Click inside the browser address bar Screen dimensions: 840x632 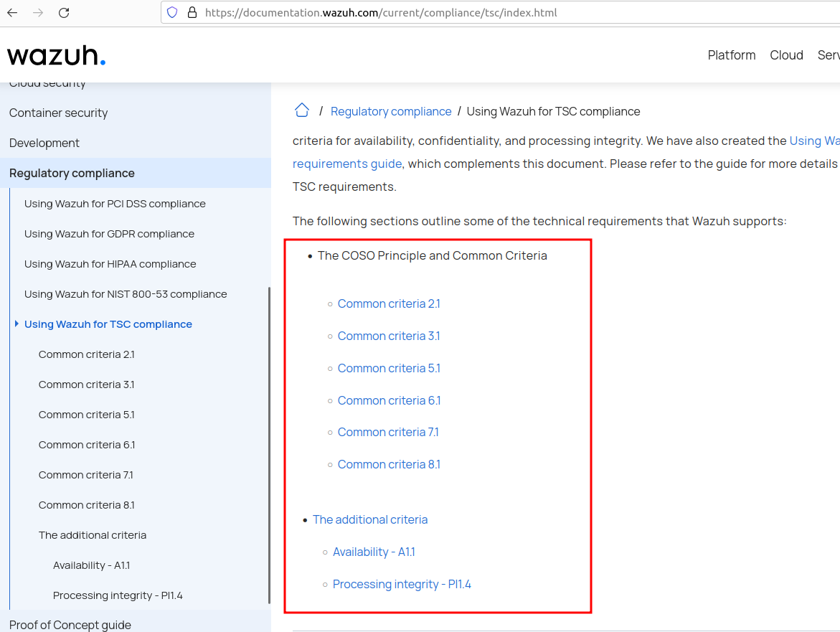point(430,12)
